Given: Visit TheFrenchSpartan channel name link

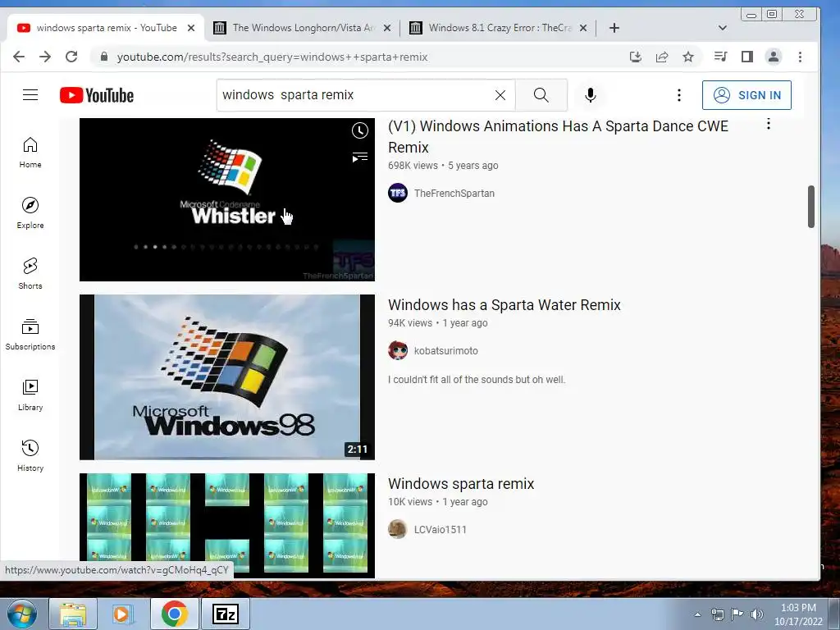Looking at the screenshot, I should pos(454,194).
